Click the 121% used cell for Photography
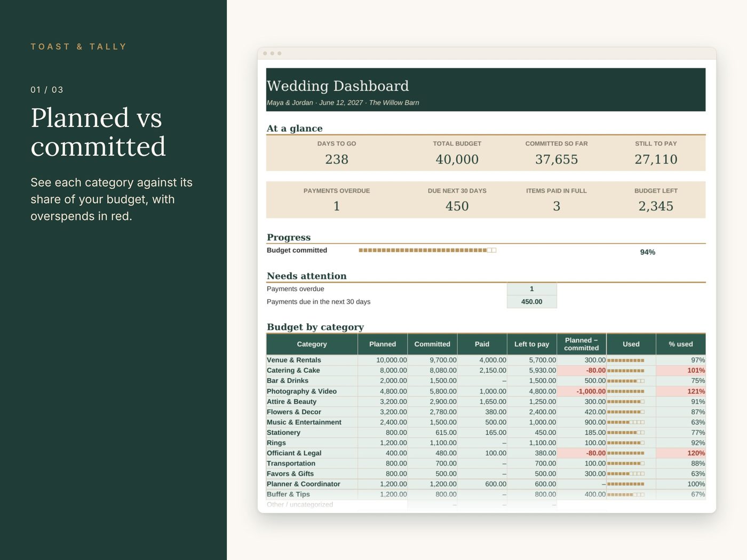Screen dimensions: 747x560 click(681, 391)
